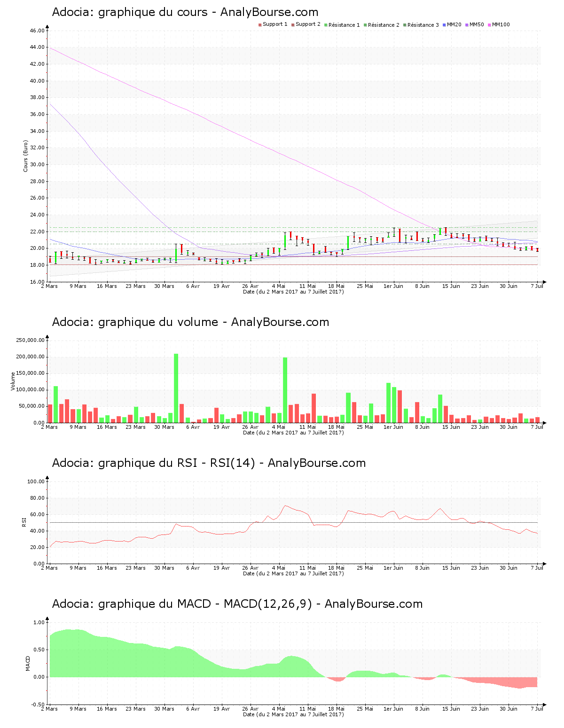Click the 'graphique du RSI - RSI(14)' title
The height and width of the screenshot is (728, 564).
(177, 464)
